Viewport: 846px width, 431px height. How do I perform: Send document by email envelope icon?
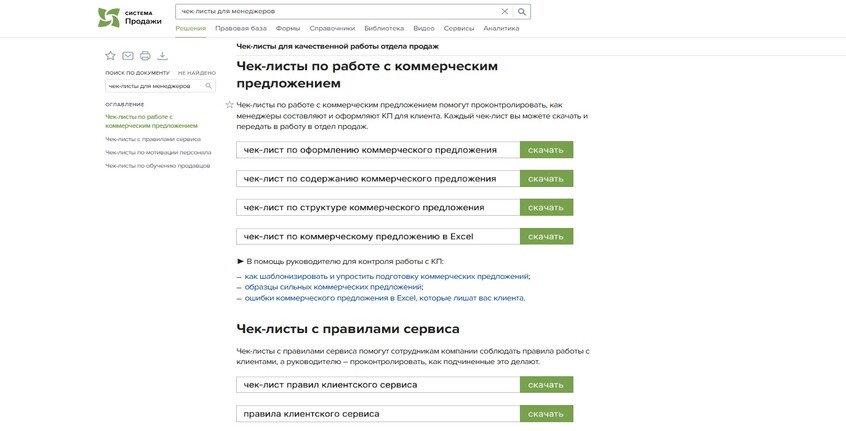point(128,56)
